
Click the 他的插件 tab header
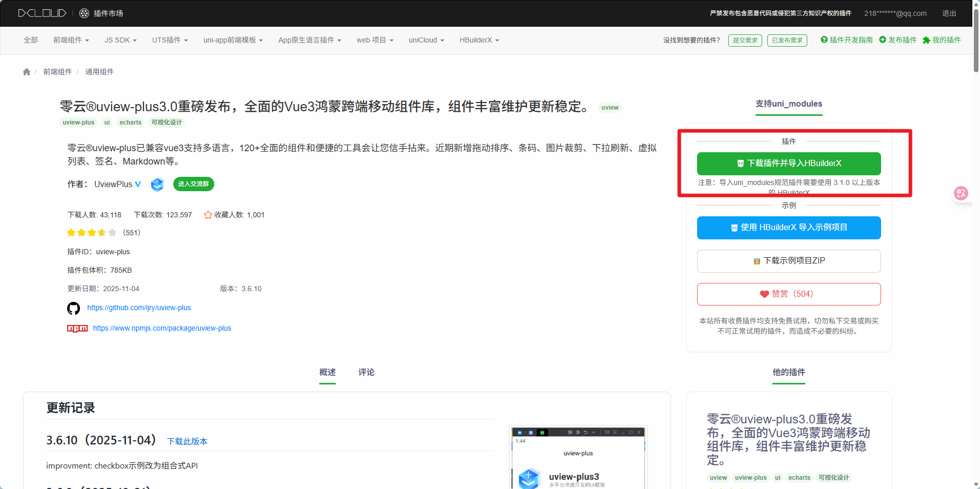click(789, 372)
